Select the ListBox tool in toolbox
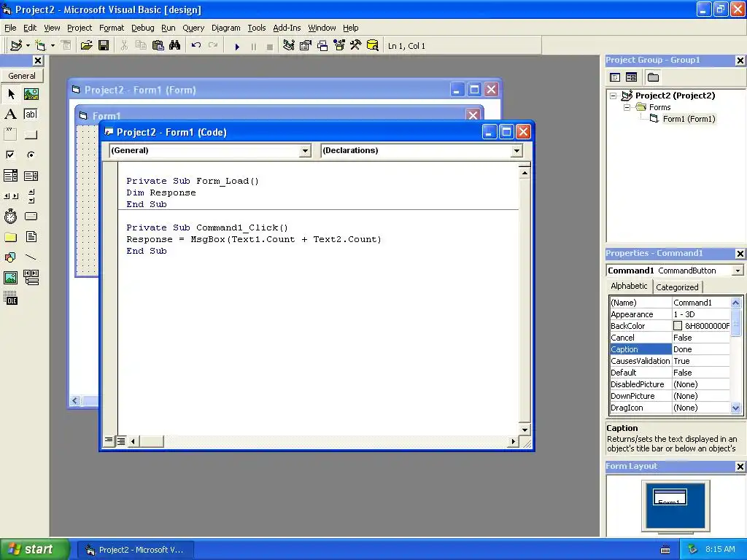747x560 pixels. (x=31, y=176)
